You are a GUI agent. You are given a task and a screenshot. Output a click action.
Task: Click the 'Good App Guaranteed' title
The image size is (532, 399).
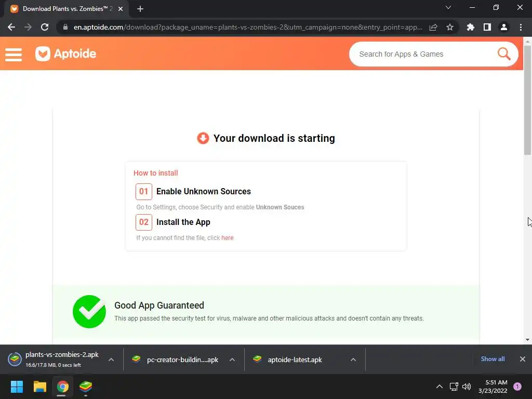(159, 305)
